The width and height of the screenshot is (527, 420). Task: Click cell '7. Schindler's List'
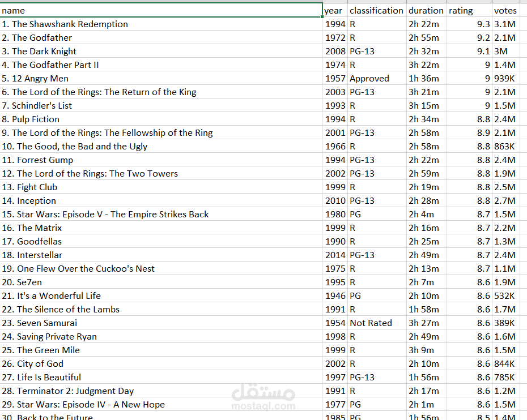161,106
